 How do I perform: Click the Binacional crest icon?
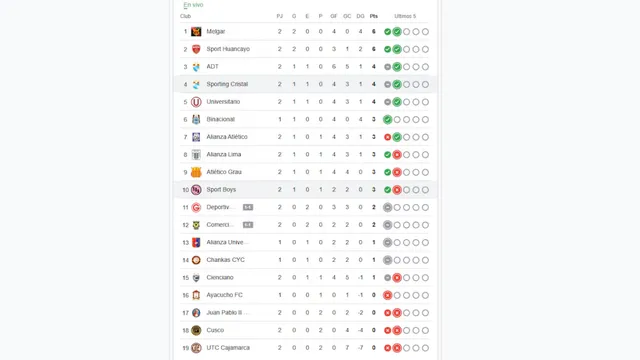pos(196,119)
